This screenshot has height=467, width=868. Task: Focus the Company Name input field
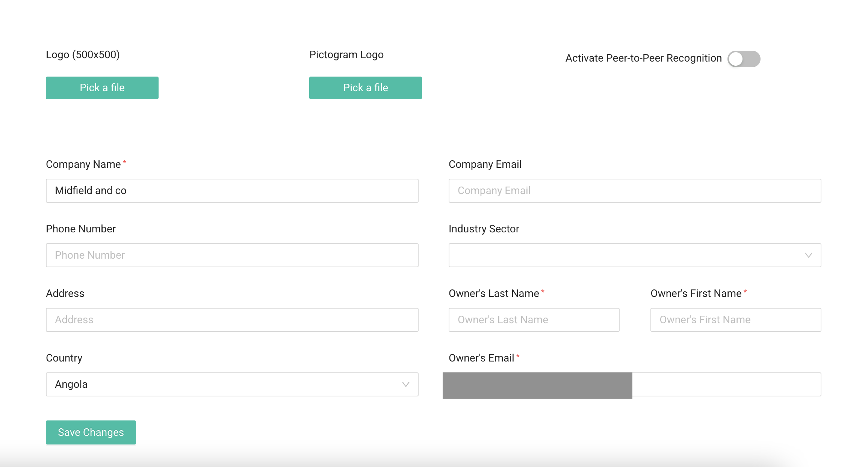[232, 191]
